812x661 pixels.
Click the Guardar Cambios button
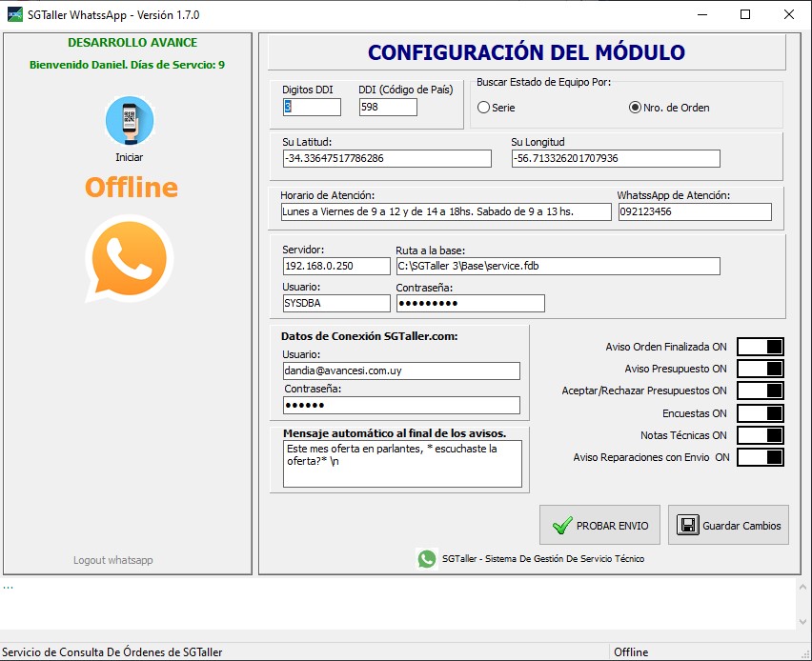coord(728,525)
